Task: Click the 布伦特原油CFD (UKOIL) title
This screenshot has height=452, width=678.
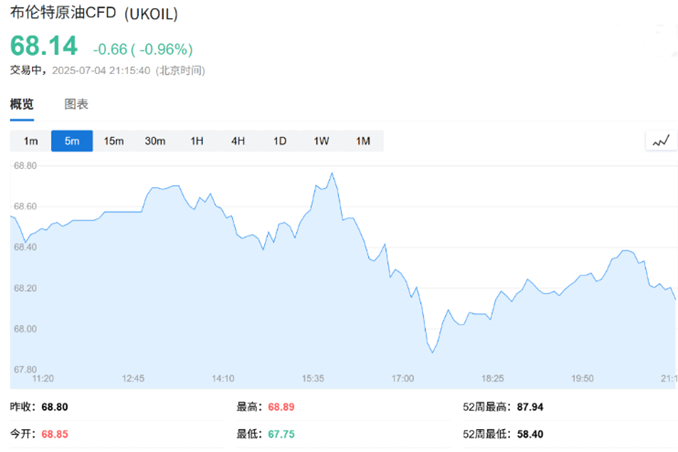Action: pyautogui.click(x=94, y=13)
